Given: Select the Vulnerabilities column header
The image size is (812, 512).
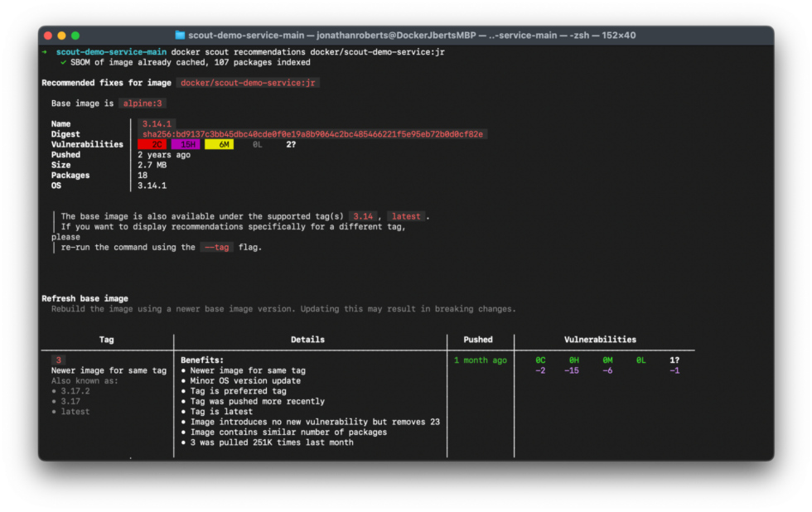Looking at the screenshot, I should tap(601, 339).
